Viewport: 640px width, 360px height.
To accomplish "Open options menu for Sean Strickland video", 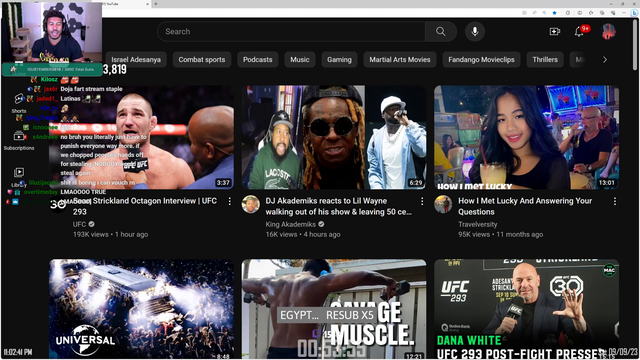I will pyautogui.click(x=230, y=201).
